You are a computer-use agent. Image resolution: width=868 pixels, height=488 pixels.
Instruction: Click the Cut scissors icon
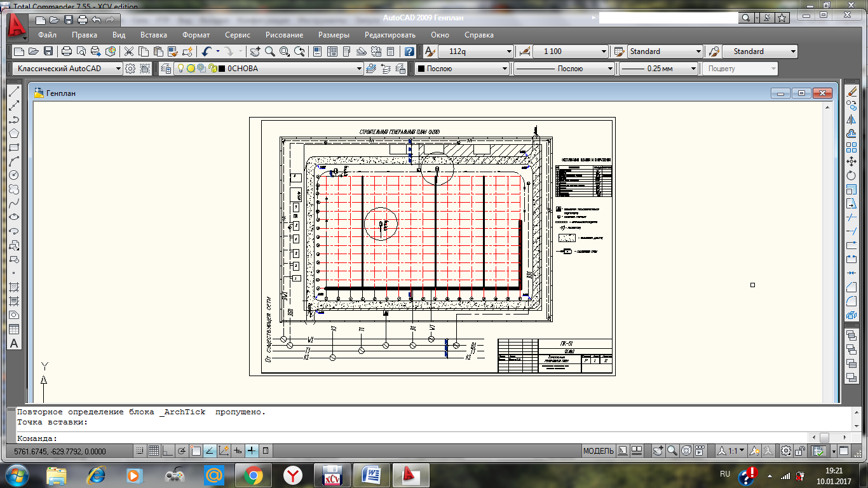click(129, 51)
